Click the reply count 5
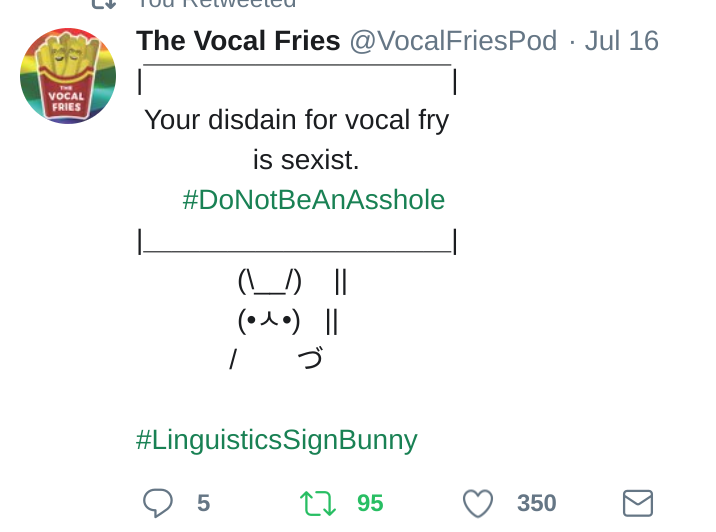This screenshot has width=716, height=532. 203,503
